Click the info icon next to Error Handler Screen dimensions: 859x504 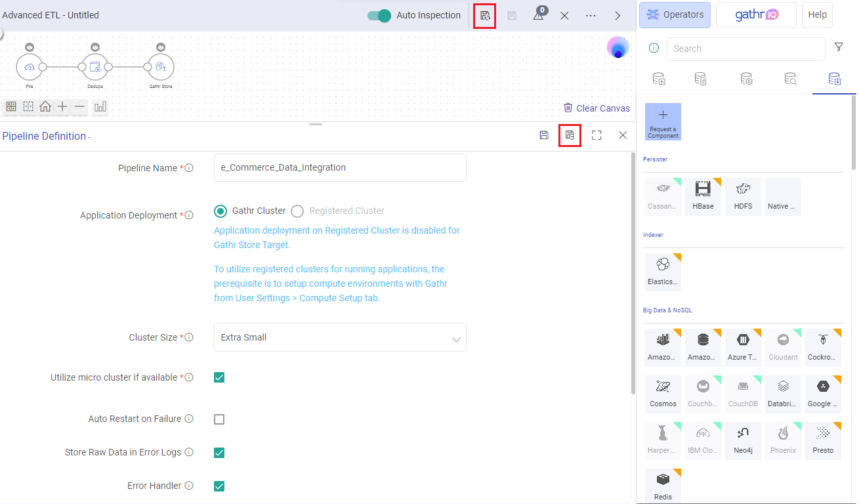189,486
